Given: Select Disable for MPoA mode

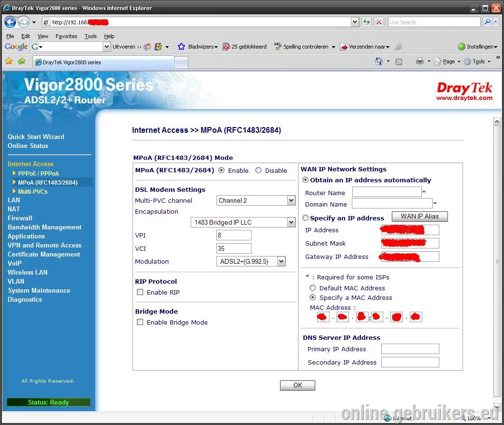Looking at the screenshot, I should 259,170.
